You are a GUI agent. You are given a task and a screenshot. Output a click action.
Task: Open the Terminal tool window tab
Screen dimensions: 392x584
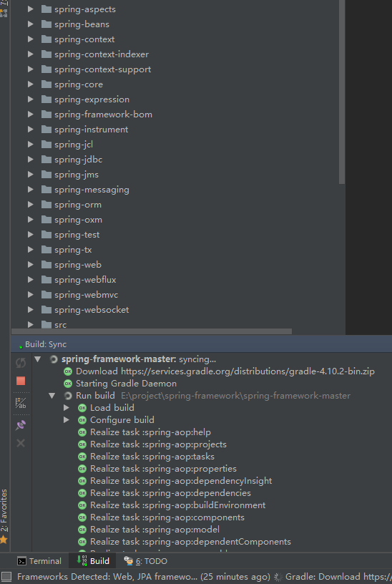pos(39,561)
